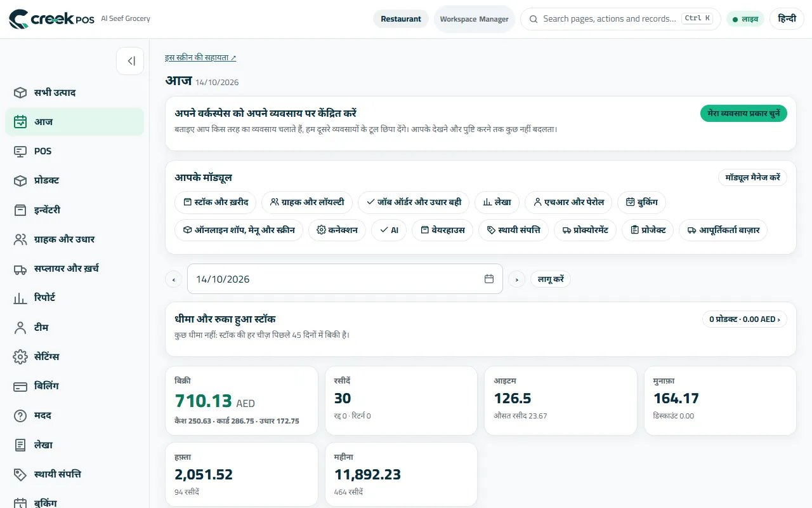Image resolution: width=812 pixels, height=508 pixels.
Task: Go to previous day arrow
Action: click(173, 279)
